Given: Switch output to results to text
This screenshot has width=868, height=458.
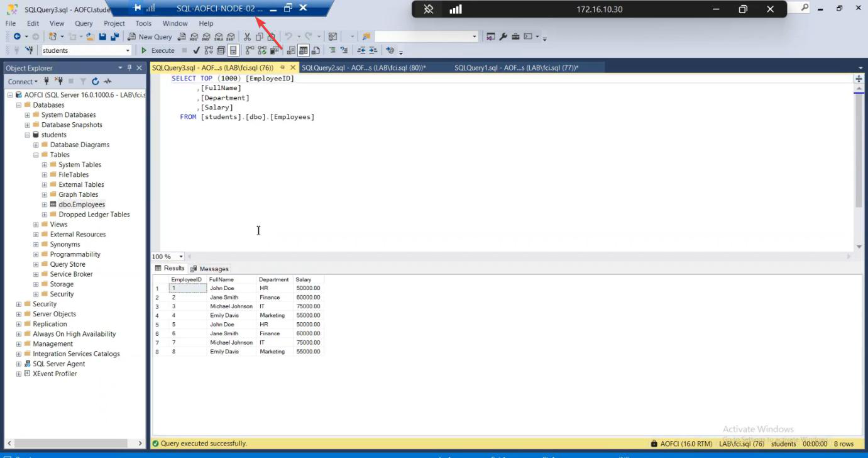Looking at the screenshot, I should (292, 50).
